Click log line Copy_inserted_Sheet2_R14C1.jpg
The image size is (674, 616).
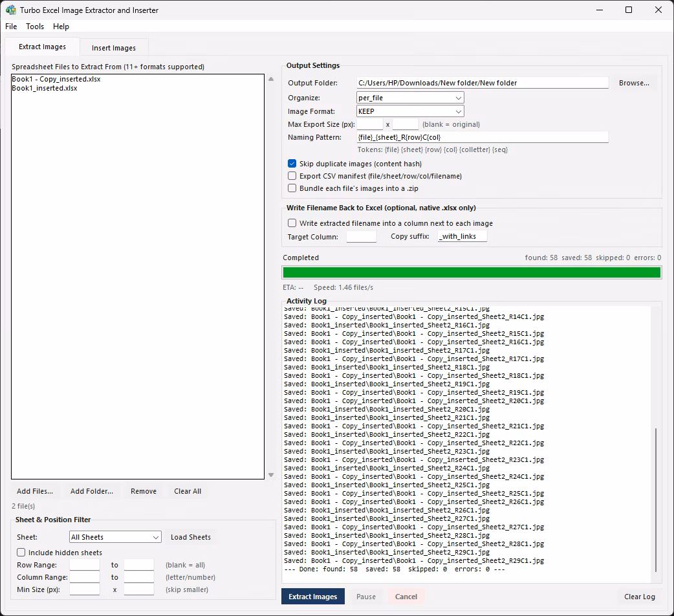414,317
